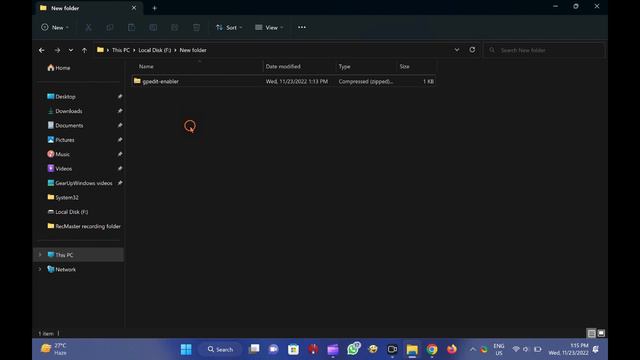Open taskbar Search box
This screenshot has height=360, width=640.
click(x=220, y=349)
